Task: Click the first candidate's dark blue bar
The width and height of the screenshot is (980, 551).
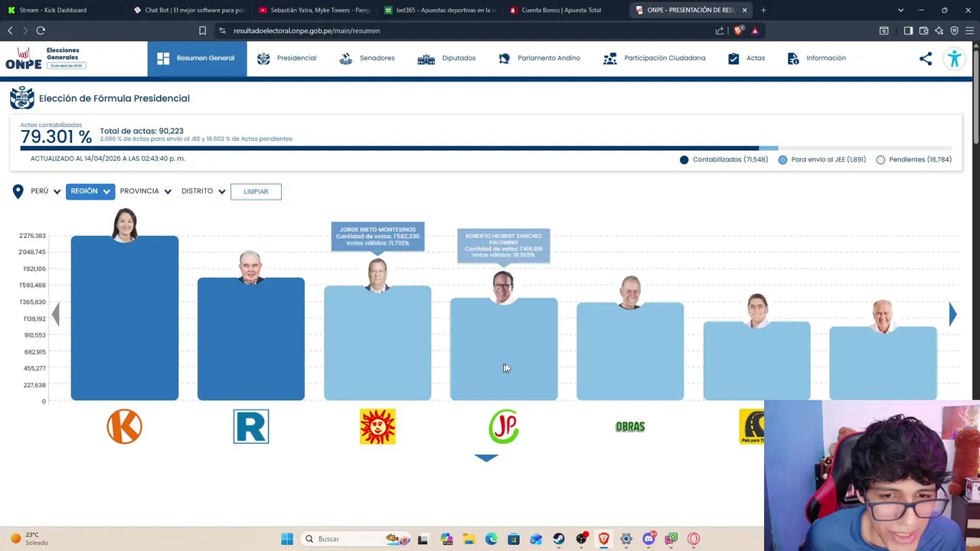Action: point(125,318)
